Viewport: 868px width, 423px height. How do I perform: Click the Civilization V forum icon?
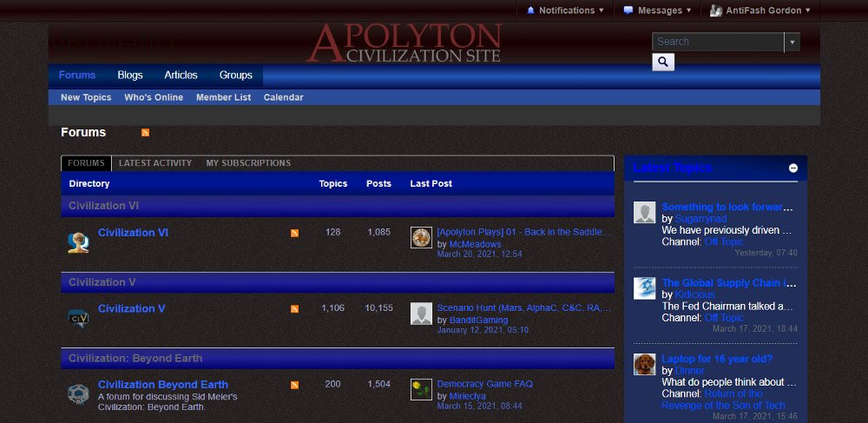[78, 319]
